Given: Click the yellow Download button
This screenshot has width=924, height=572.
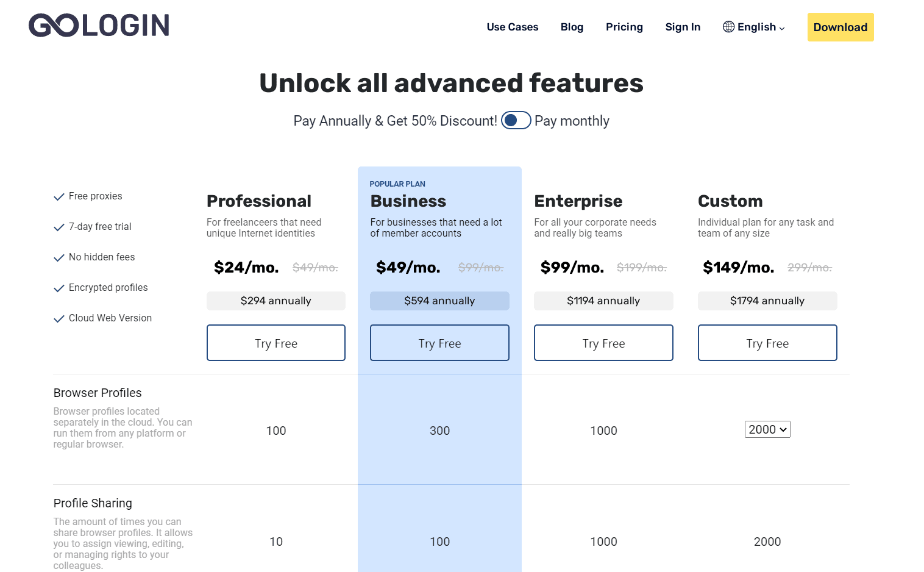Looking at the screenshot, I should (840, 27).
